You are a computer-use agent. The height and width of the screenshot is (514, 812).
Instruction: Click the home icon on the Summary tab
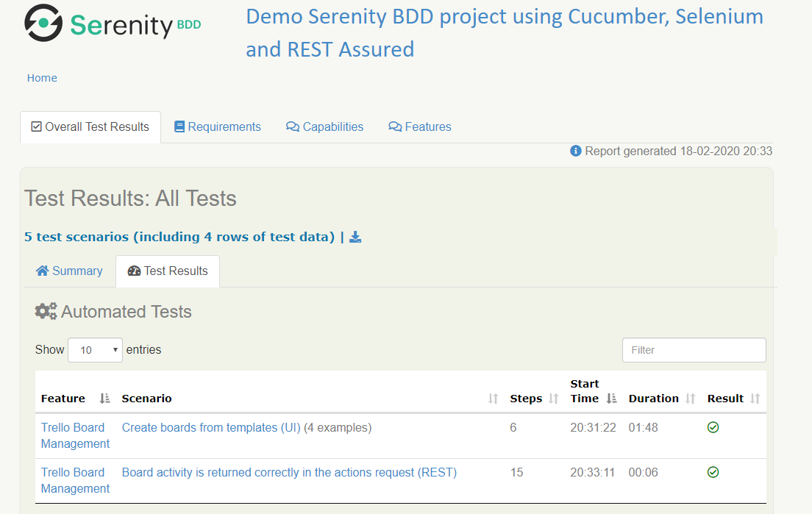(x=43, y=271)
